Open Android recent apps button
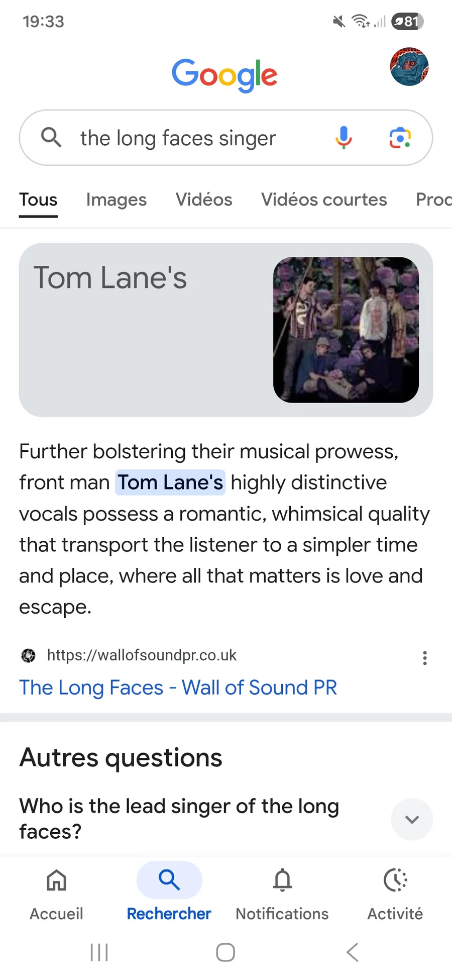Screen dimensions: 452x980 (x=99, y=952)
